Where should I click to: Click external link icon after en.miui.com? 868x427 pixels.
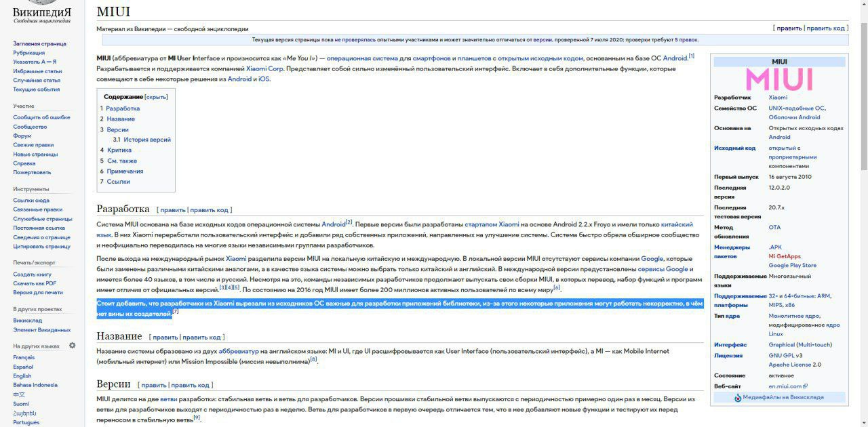click(x=805, y=386)
